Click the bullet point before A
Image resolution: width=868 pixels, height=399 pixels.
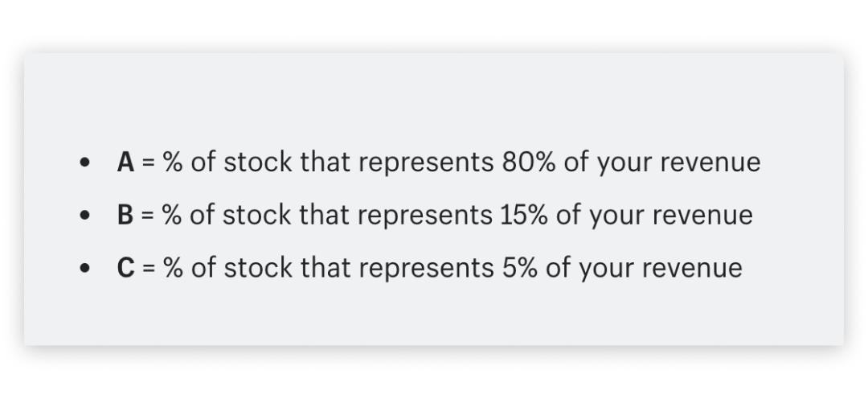pyautogui.click(x=84, y=162)
